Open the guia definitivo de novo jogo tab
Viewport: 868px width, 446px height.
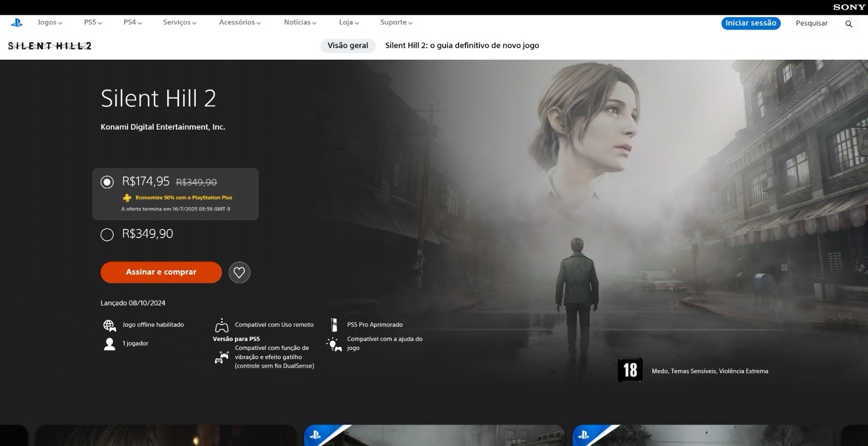462,46
